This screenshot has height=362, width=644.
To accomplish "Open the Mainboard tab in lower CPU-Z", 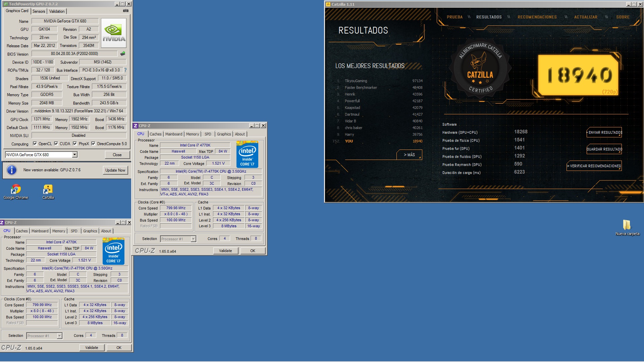I will (x=40, y=231).
